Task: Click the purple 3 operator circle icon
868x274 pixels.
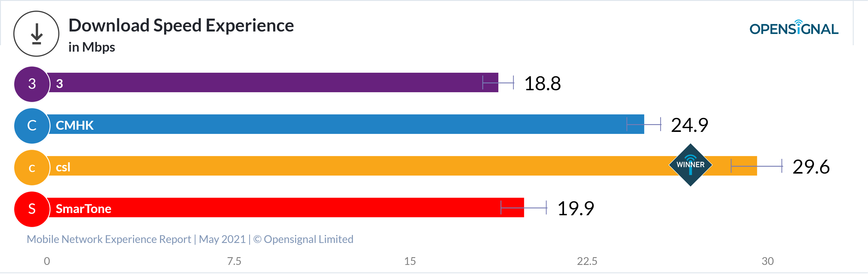Action: [x=32, y=84]
